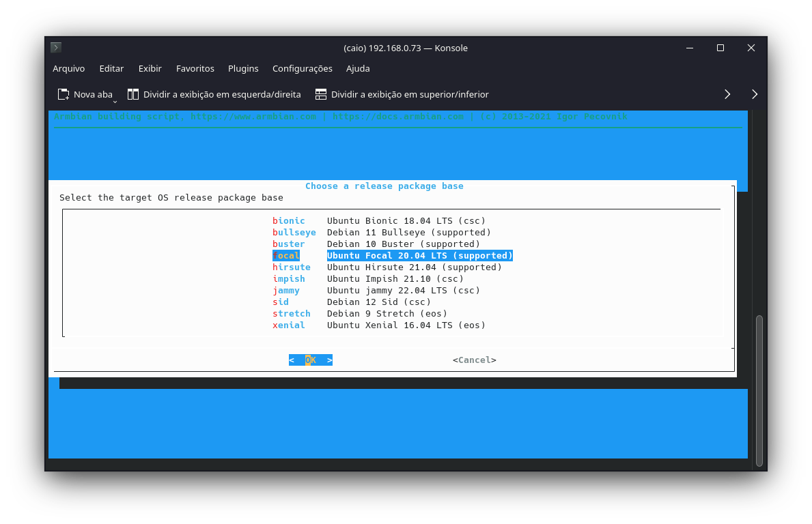This screenshot has width=812, height=524.
Task: Click the split view top/bottom icon
Action: point(321,94)
